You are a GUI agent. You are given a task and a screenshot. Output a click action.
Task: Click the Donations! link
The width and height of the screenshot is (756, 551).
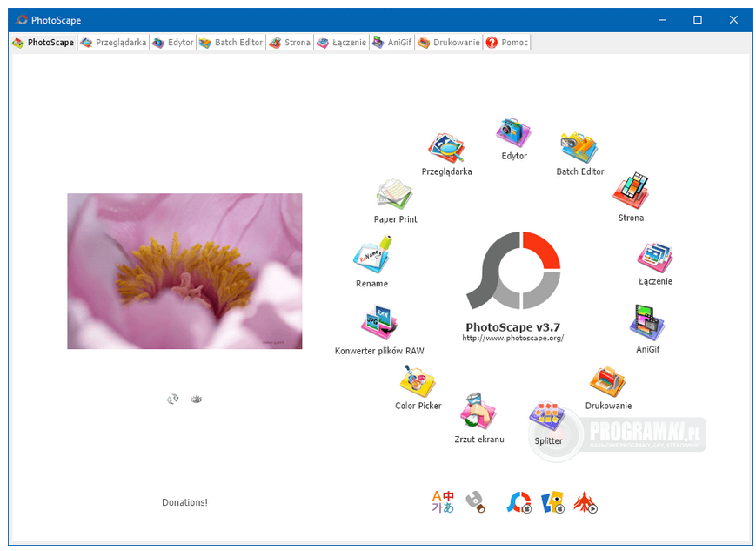[184, 502]
